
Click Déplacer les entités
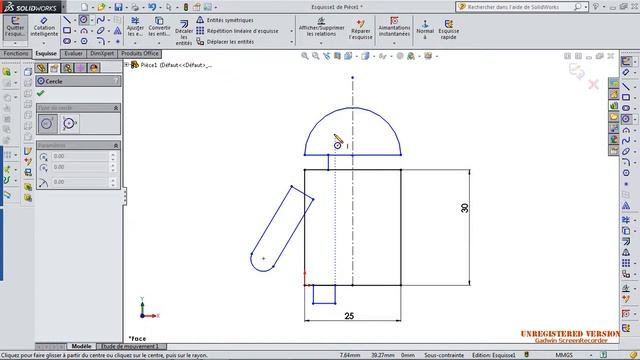click(x=225, y=42)
